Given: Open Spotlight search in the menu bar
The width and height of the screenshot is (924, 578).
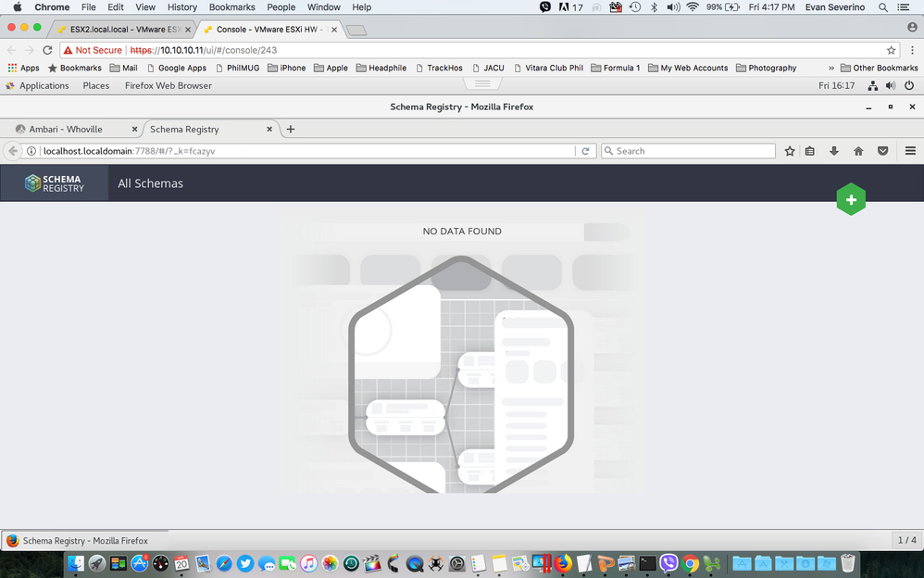Looking at the screenshot, I should point(882,7).
